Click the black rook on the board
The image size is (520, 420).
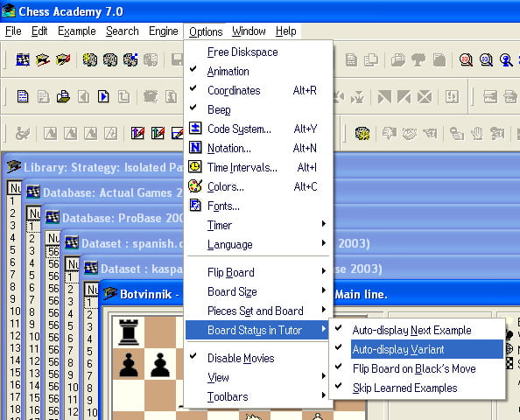pos(129,332)
